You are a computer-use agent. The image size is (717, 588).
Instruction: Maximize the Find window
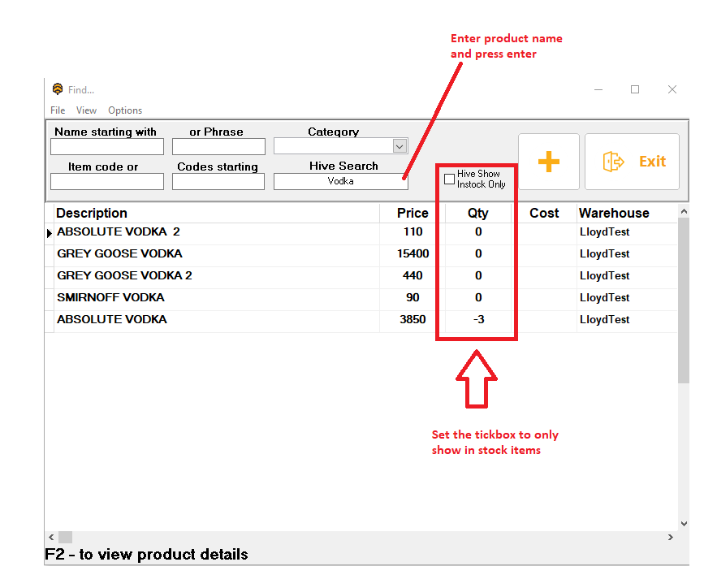point(635,89)
